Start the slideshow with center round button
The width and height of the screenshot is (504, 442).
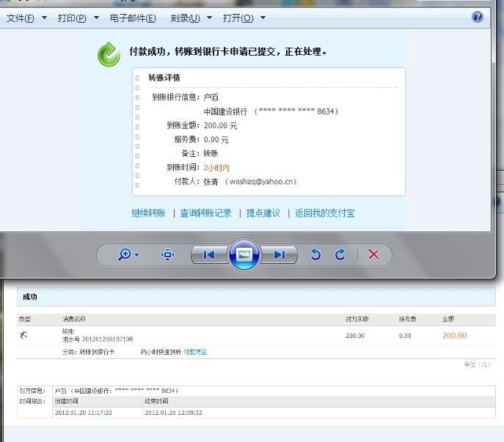coord(244,255)
